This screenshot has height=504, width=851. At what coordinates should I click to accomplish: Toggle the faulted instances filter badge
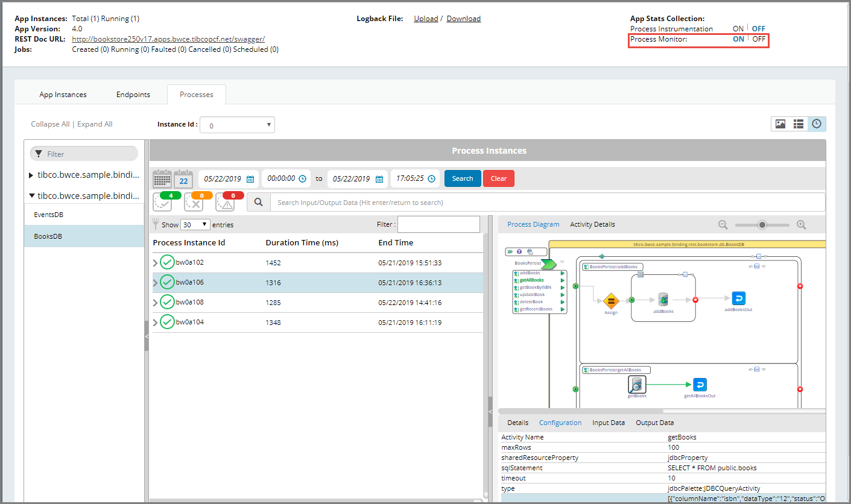click(226, 202)
